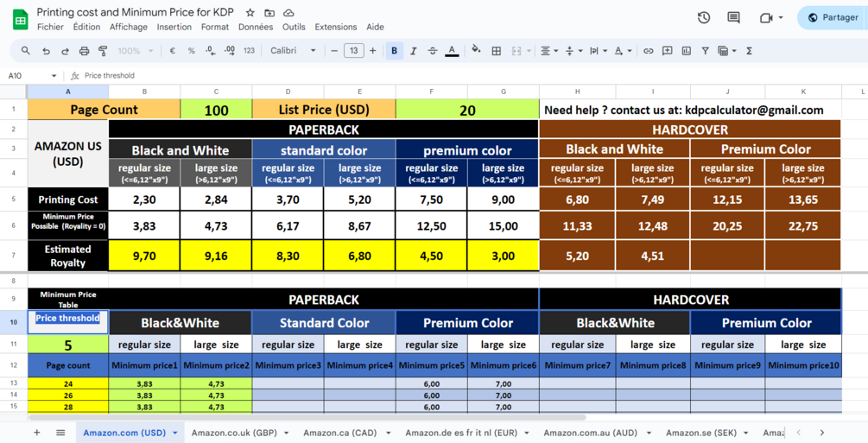Viewport: 868px width, 443px height.
Task: Open the Données menu
Action: click(x=256, y=27)
